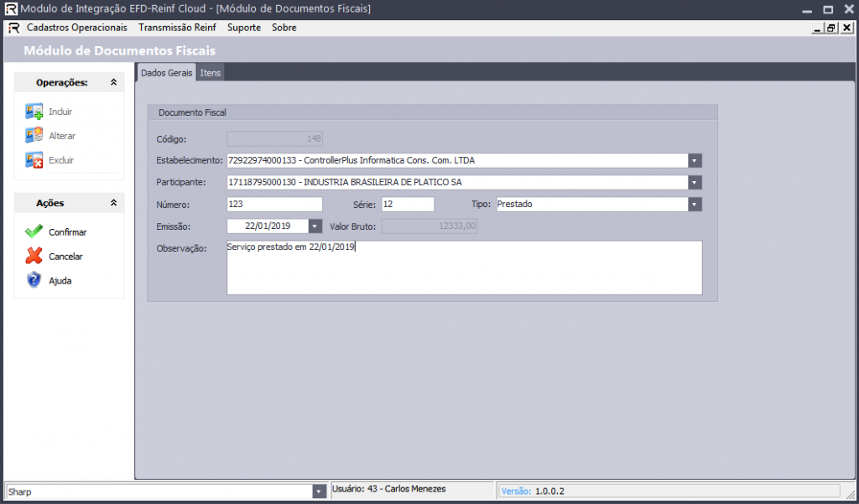Screen dimensions: 859x504
Task: Click the Excluir operation label
Action: [61, 160]
